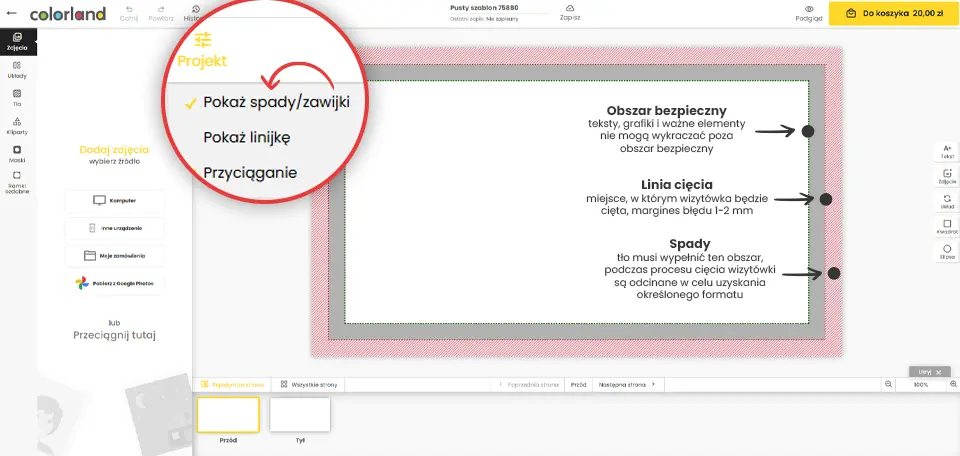Viewport: 960px width, 456px height.
Task: Go to Następna strona
Action: (628, 384)
